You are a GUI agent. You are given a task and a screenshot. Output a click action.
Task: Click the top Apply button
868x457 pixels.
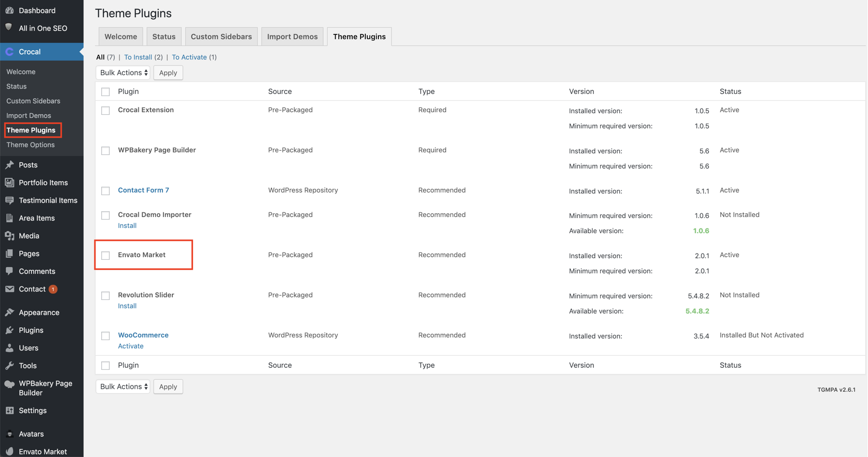click(168, 73)
